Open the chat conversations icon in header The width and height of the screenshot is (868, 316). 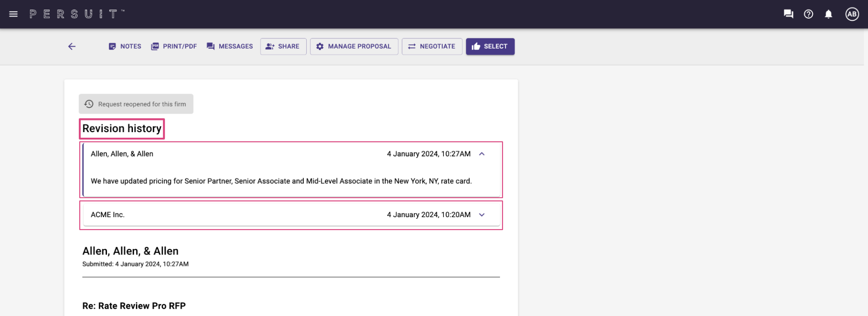[x=788, y=14]
